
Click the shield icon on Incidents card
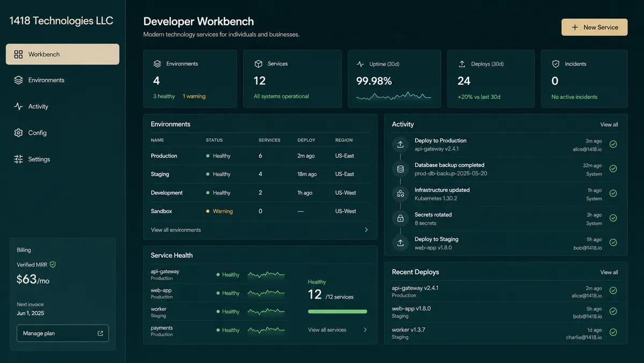[556, 63]
